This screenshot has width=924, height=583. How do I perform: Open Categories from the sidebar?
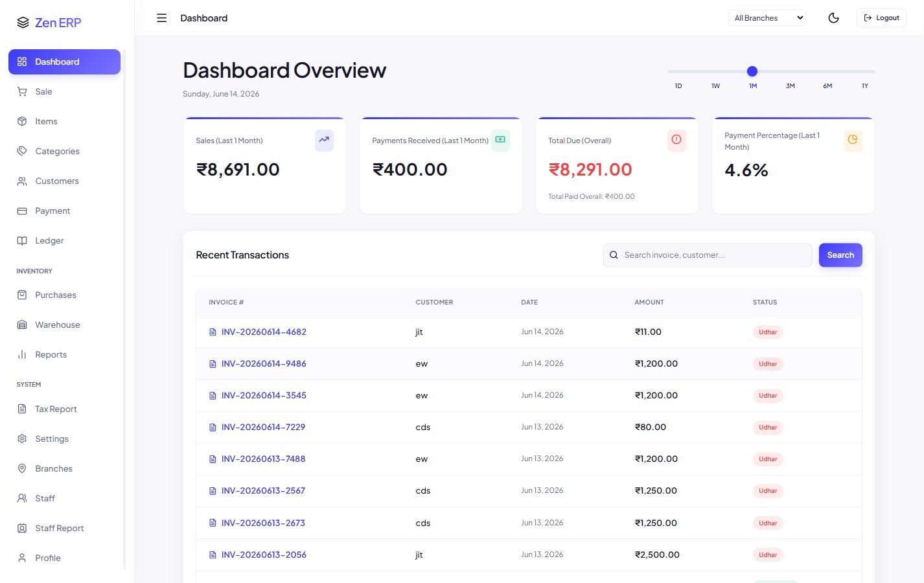coord(64,151)
